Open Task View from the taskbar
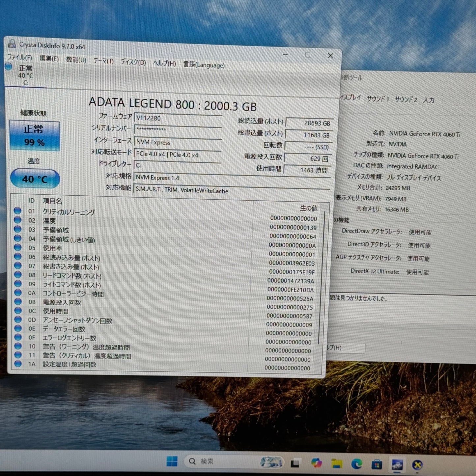The height and width of the screenshot is (476, 476). (295, 463)
